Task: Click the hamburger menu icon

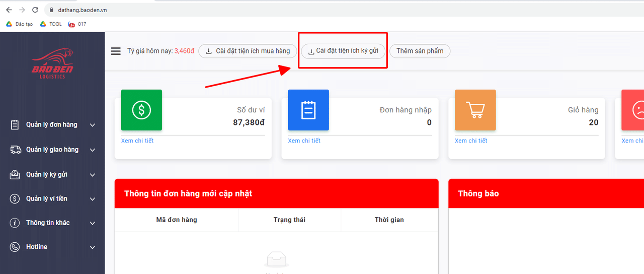Action: [116, 51]
